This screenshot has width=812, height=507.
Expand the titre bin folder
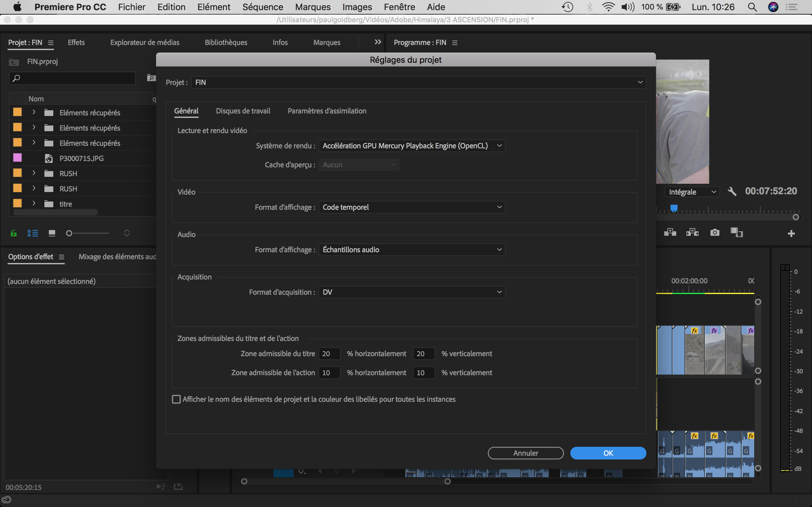[x=34, y=203]
